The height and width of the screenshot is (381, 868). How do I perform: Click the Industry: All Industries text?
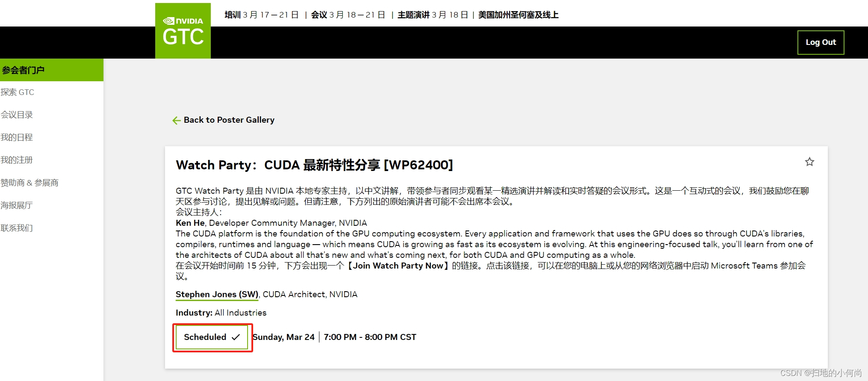pos(221,313)
